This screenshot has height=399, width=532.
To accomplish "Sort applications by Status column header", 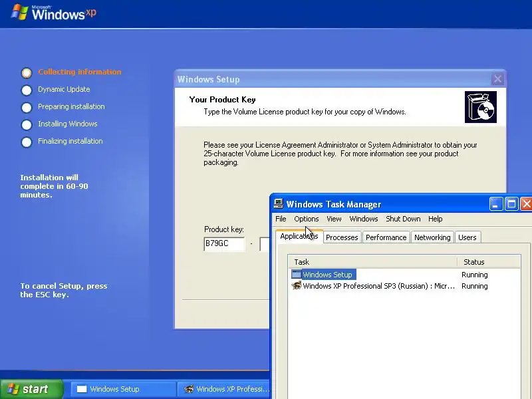I will pyautogui.click(x=489, y=262).
